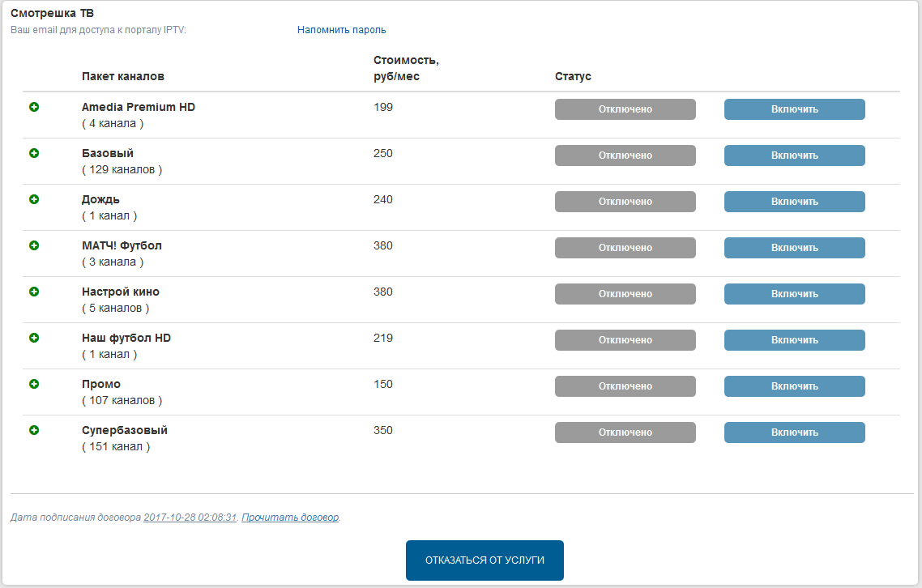Select the Дождь package name
Screen dimensions: 922x588
click(x=100, y=200)
